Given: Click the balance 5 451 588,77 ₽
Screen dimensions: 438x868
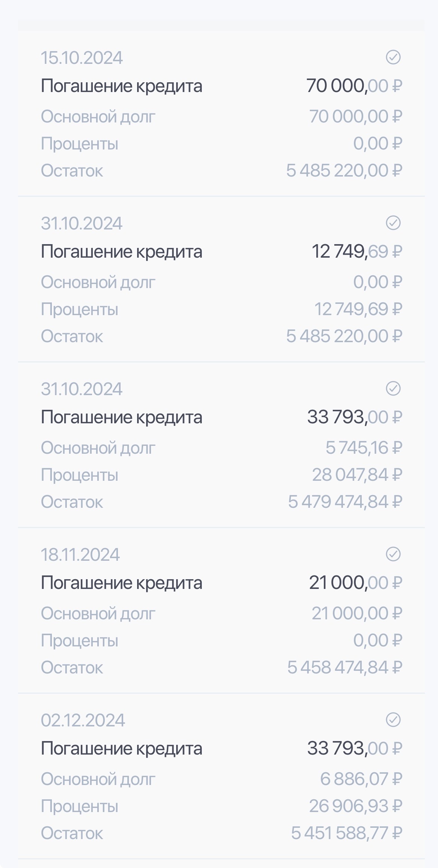Looking at the screenshot, I should pos(346,833).
